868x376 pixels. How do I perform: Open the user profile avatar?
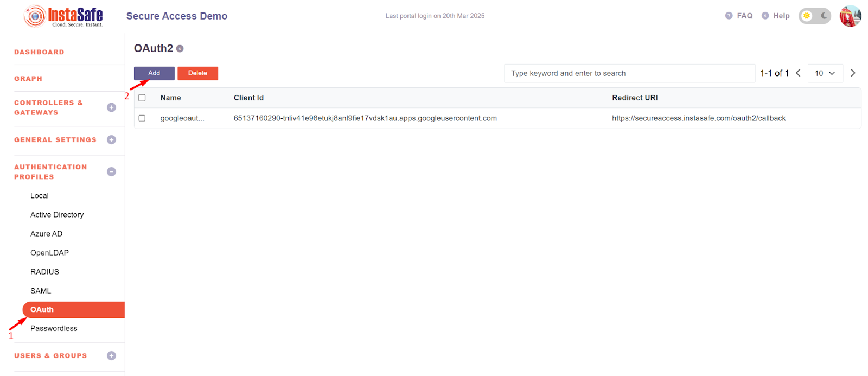[x=850, y=16]
